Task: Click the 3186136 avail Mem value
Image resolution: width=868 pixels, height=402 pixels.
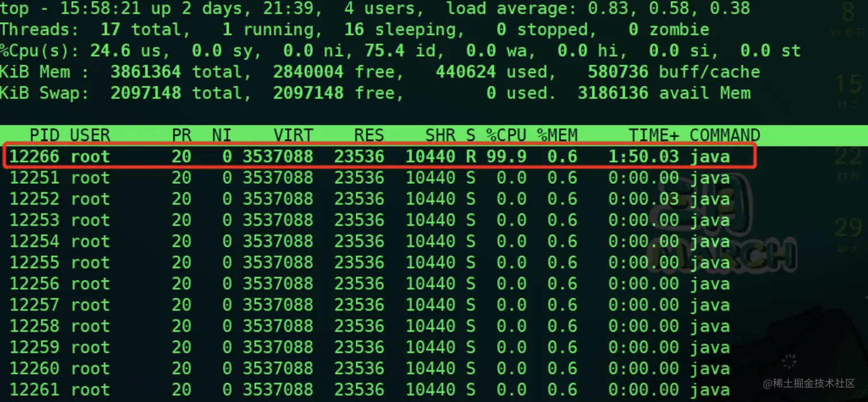Action: pyautogui.click(x=613, y=93)
